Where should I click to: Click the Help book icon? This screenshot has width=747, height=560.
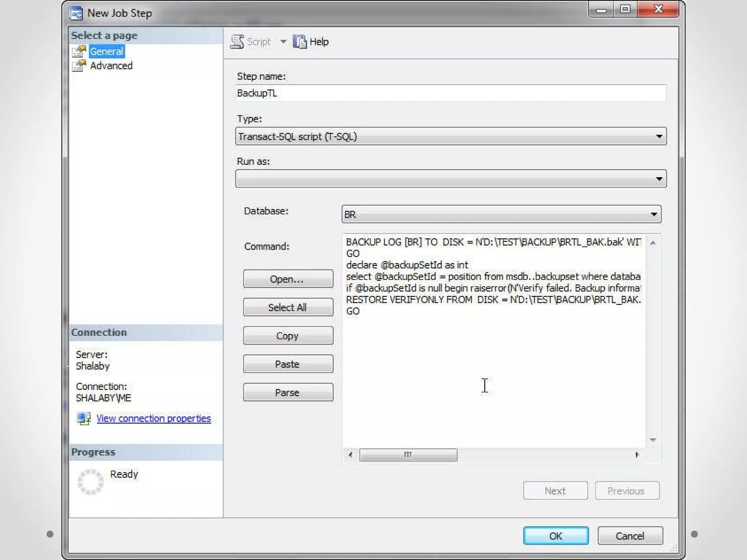tap(300, 42)
